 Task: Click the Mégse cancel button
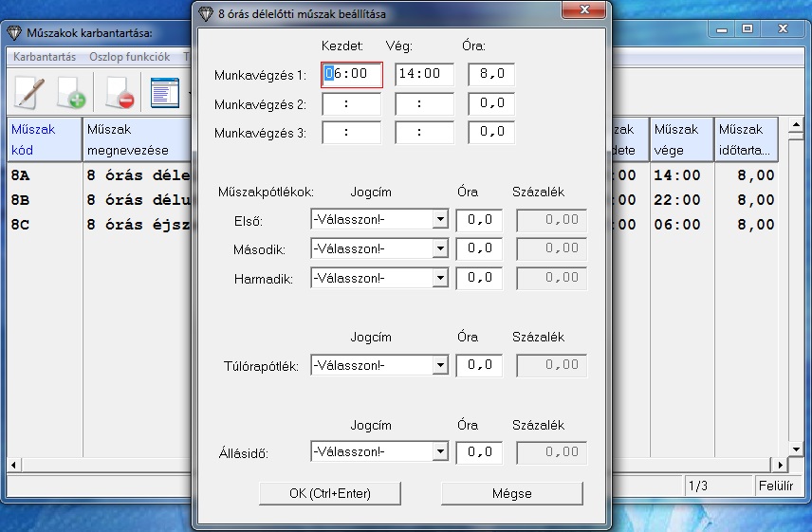(511, 493)
